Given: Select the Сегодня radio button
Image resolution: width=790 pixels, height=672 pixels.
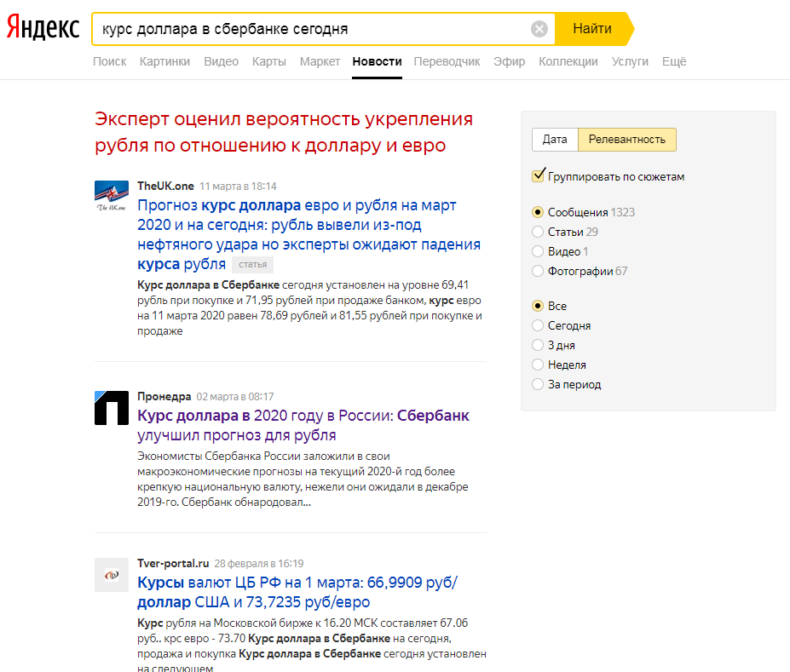Looking at the screenshot, I should click(x=538, y=325).
